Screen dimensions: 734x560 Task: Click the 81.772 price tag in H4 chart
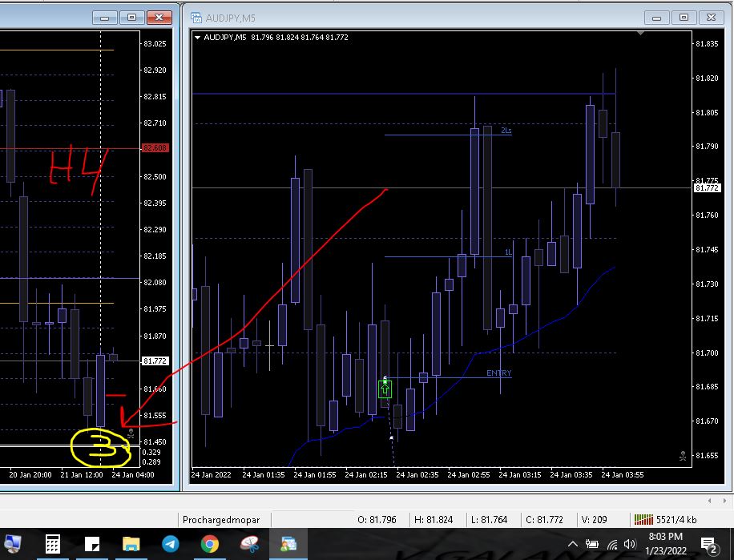[x=155, y=361]
